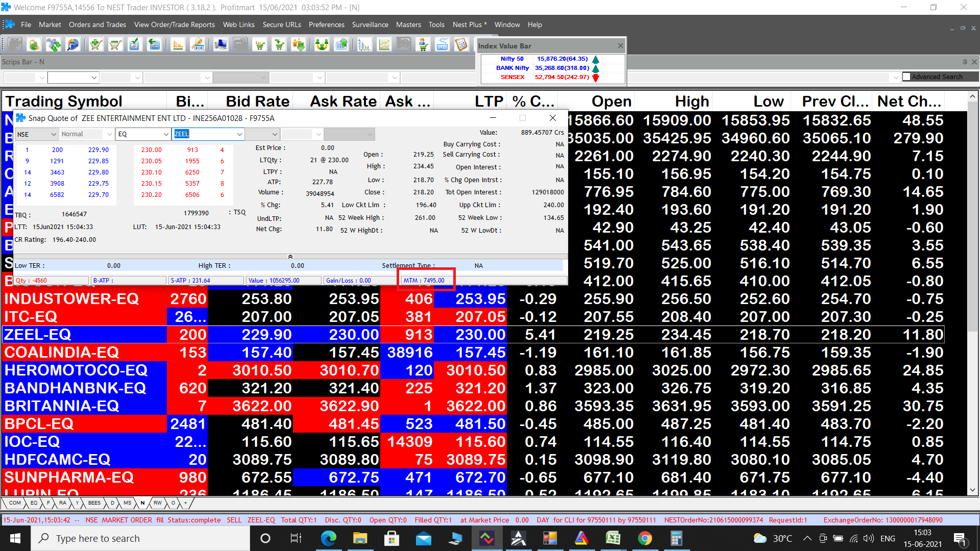Click the chart with green up-arrow icon
The image size is (980, 551).
(x=341, y=45)
